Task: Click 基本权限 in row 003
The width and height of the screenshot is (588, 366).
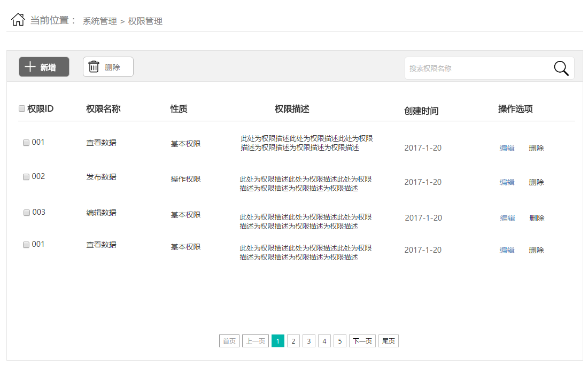Action: pyautogui.click(x=185, y=215)
